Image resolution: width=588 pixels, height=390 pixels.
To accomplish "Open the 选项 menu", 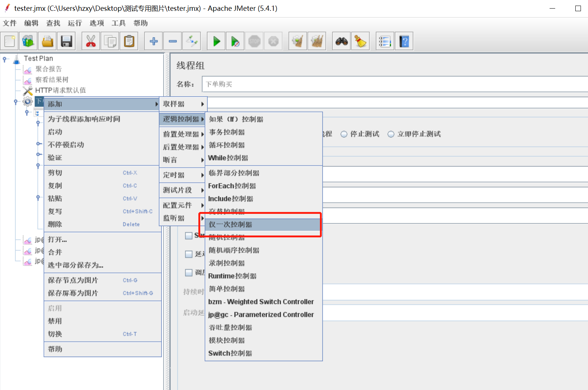I will 97,23.
